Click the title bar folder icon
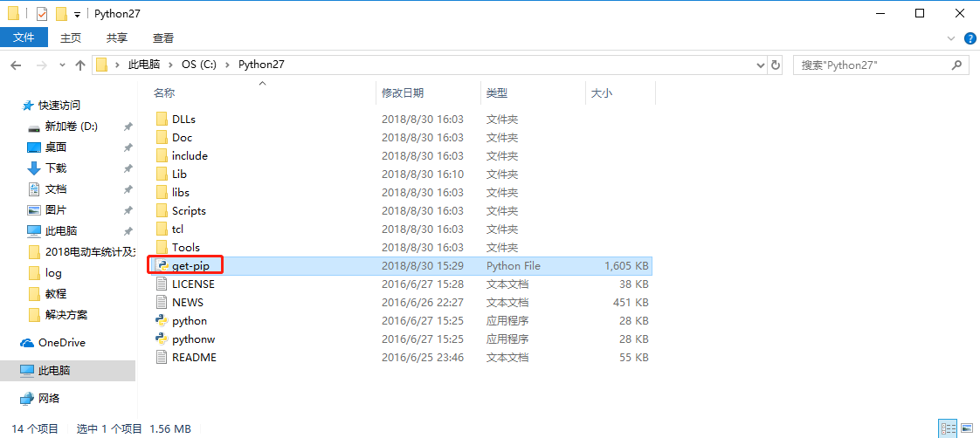The width and height of the screenshot is (980, 438). [x=13, y=14]
